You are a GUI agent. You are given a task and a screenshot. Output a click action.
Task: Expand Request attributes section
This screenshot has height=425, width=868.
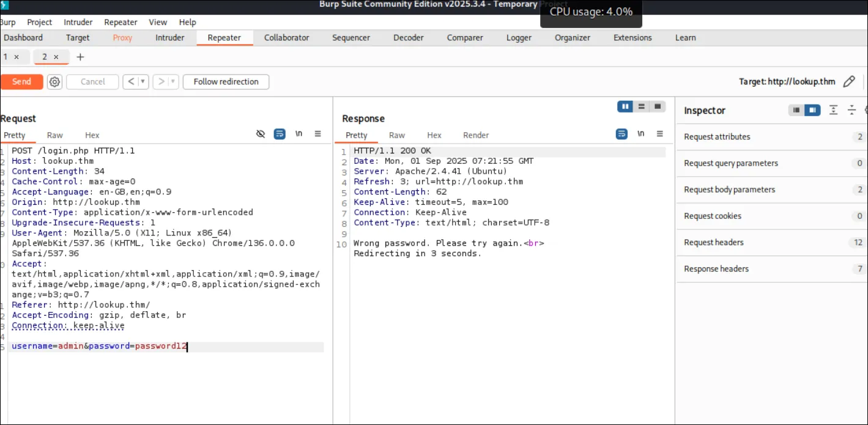tap(772, 137)
